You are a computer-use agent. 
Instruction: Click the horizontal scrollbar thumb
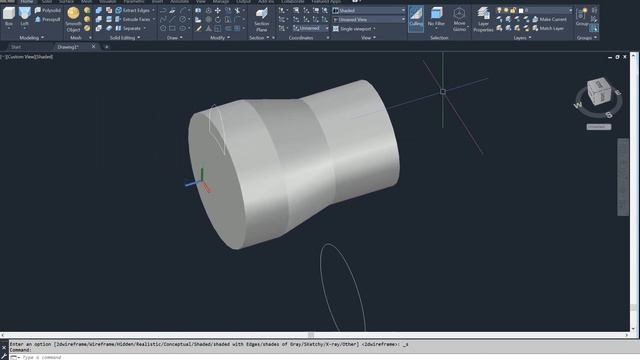click(311, 335)
